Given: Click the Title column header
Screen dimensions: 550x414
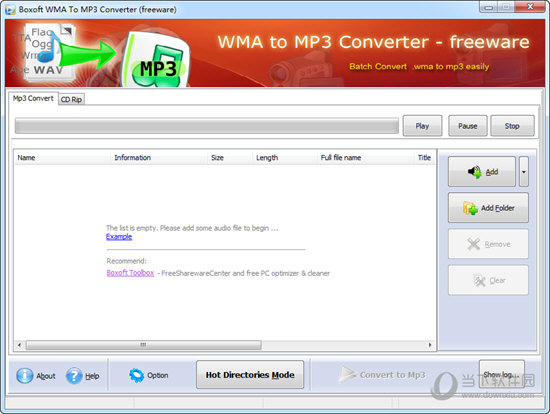Looking at the screenshot, I should [x=425, y=158].
